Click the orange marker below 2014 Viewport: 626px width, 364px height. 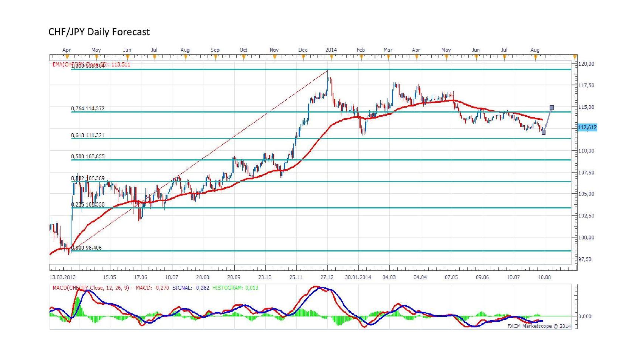point(332,57)
